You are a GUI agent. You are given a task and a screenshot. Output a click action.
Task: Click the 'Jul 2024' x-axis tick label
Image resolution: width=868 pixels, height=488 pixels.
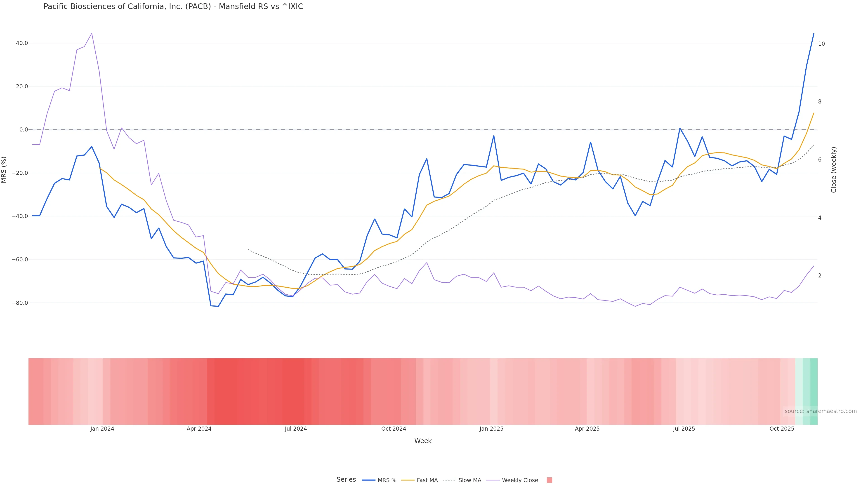295,429
